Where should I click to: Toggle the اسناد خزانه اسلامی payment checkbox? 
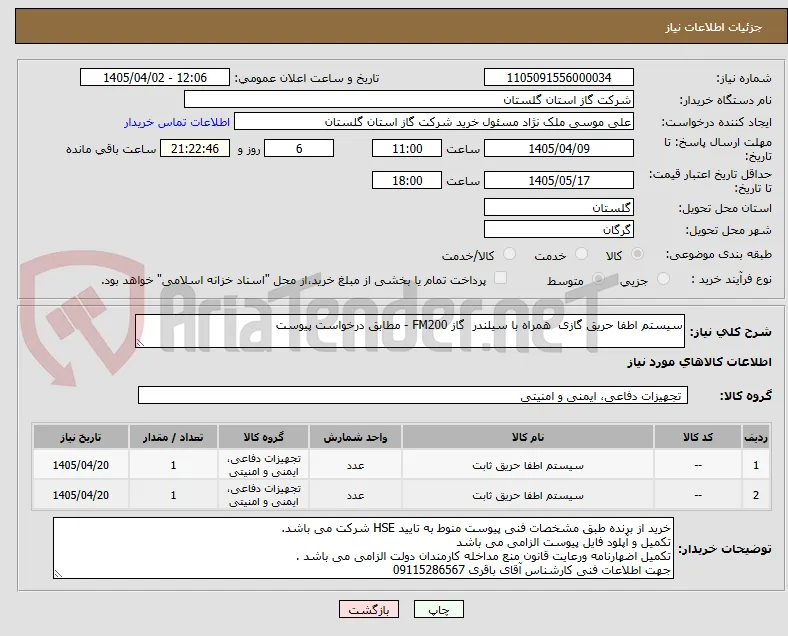[501, 278]
